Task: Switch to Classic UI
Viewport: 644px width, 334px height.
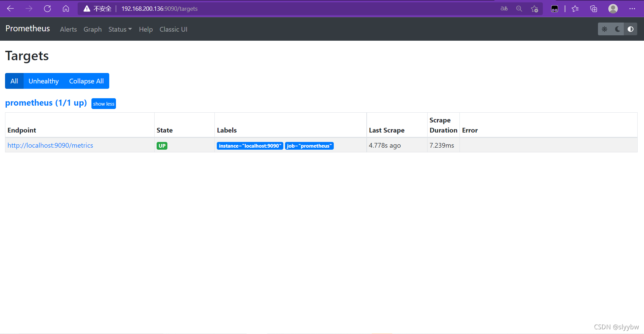Action: [x=173, y=29]
